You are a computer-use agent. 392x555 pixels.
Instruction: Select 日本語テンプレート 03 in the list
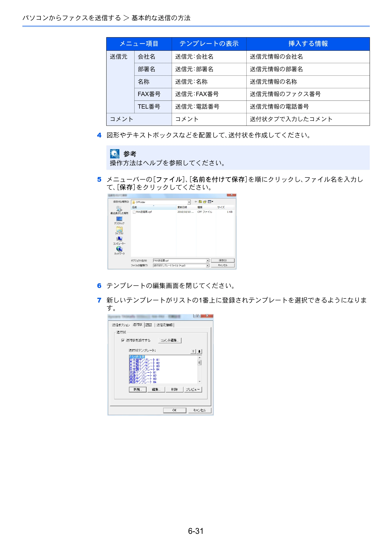pyautogui.click(x=144, y=366)
